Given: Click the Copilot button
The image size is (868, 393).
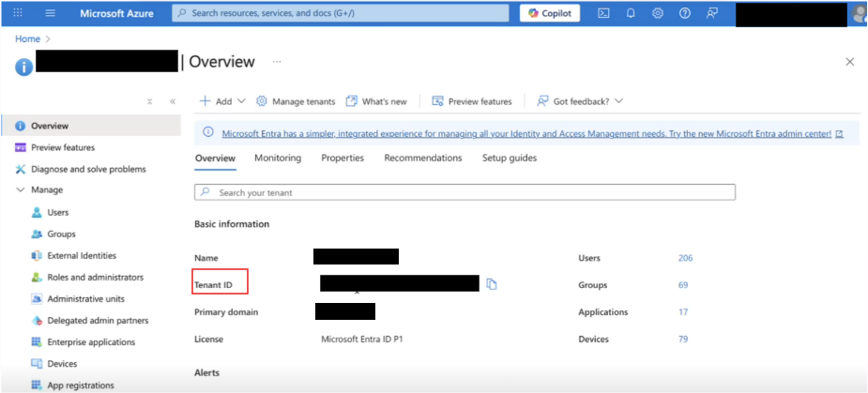Looking at the screenshot, I should click(x=550, y=13).
